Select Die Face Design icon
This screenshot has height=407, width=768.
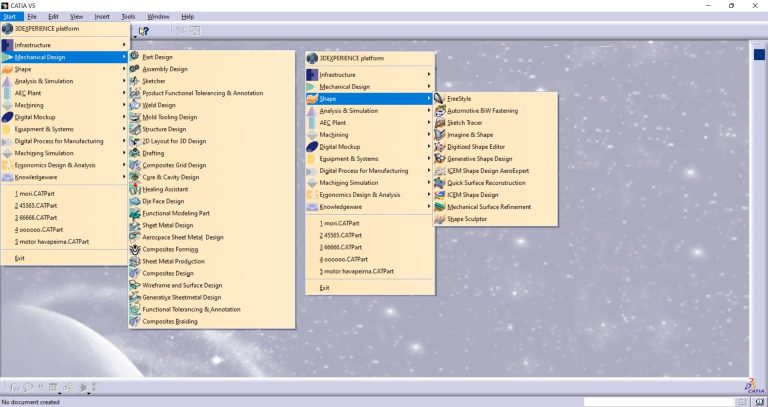point(135,201)
